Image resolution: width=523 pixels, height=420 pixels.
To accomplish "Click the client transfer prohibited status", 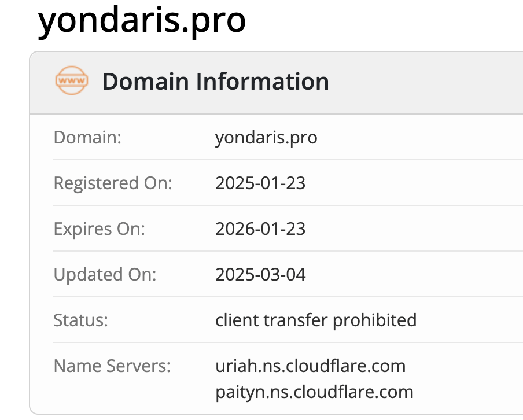I will tap(316, 320).
